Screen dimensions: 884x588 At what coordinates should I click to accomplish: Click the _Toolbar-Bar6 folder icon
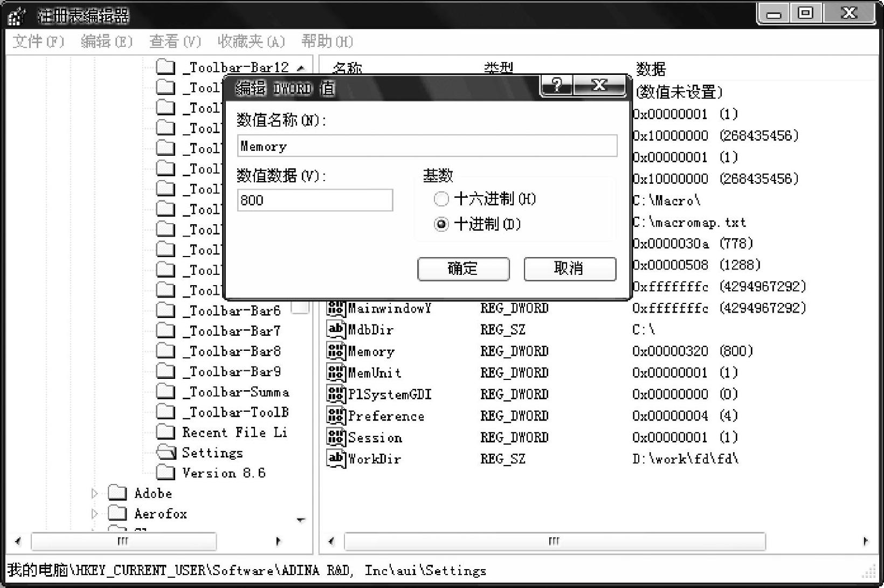(x=165, y=310)
